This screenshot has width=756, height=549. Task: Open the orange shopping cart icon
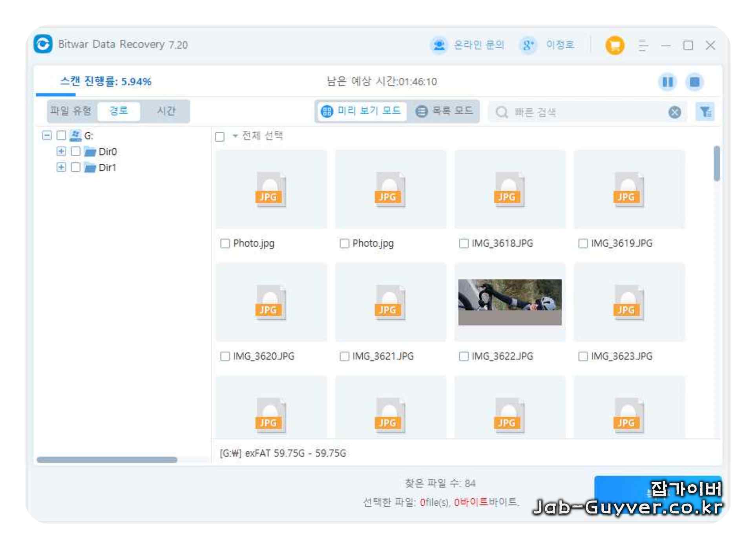(614, 45)
